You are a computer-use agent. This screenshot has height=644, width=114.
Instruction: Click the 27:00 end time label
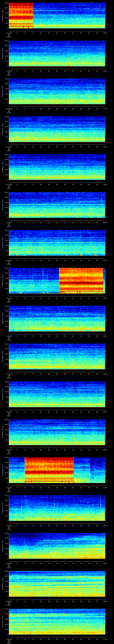pos(105,487)
